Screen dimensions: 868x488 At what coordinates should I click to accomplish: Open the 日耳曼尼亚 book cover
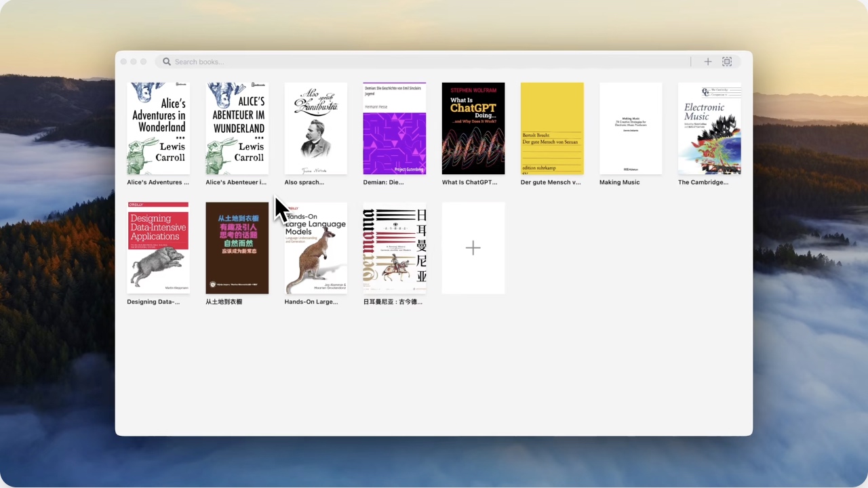click(395, 248)
